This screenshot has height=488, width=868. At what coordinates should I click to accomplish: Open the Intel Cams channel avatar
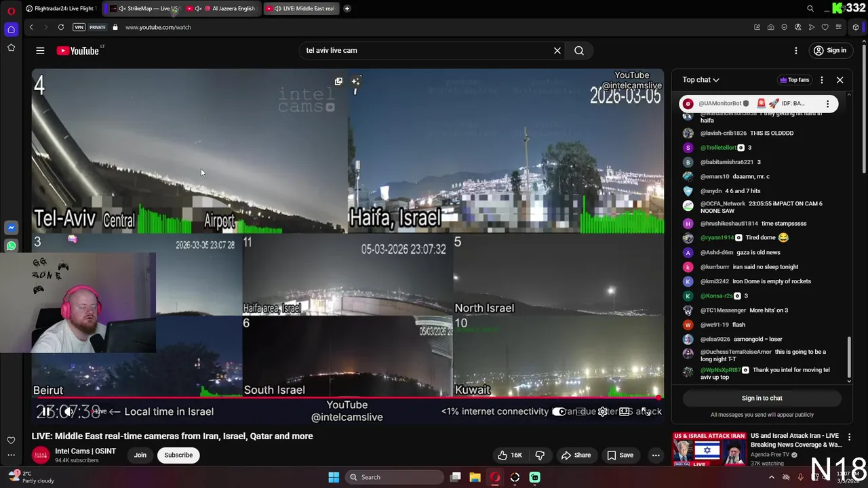41,455
